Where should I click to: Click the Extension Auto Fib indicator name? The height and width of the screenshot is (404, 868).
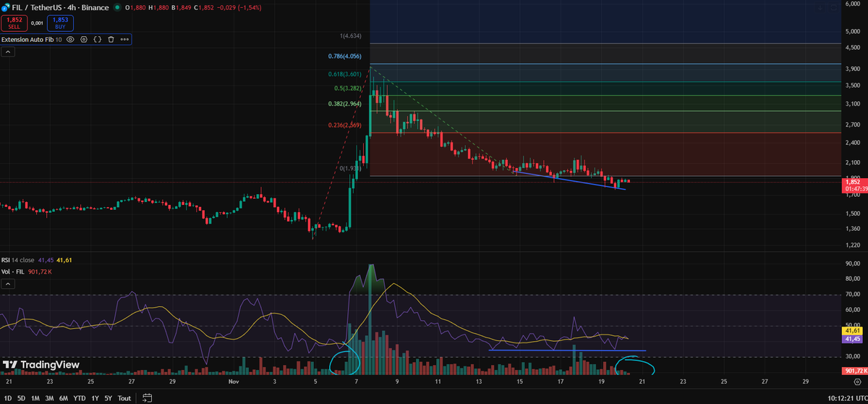[x=27, y=39]
